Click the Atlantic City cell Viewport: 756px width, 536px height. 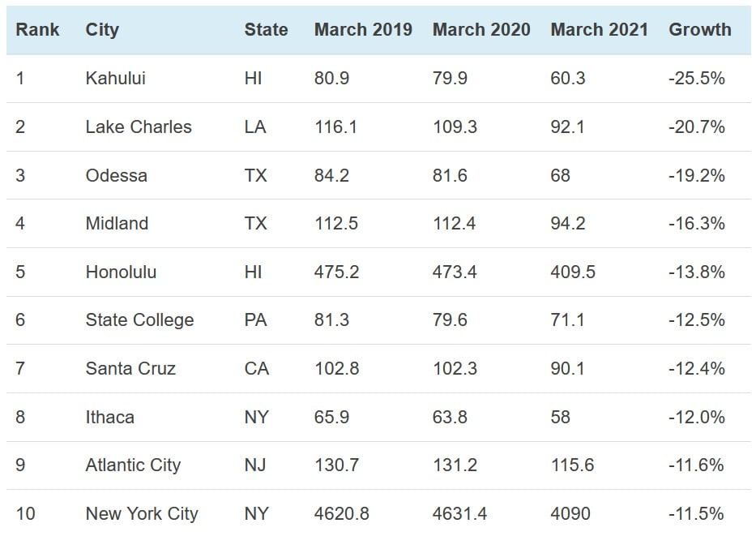tap(133, 465)
